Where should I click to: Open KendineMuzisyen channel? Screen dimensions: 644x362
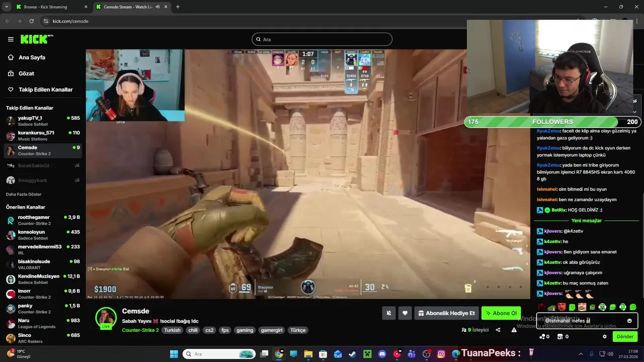pyautogui.click(x=42, y=279)
